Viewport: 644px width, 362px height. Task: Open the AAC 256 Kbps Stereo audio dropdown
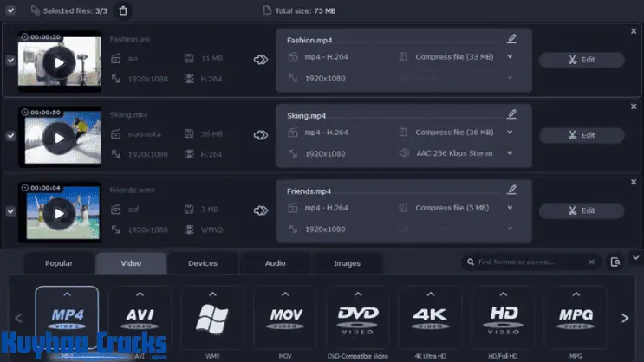tap(511, 153)
